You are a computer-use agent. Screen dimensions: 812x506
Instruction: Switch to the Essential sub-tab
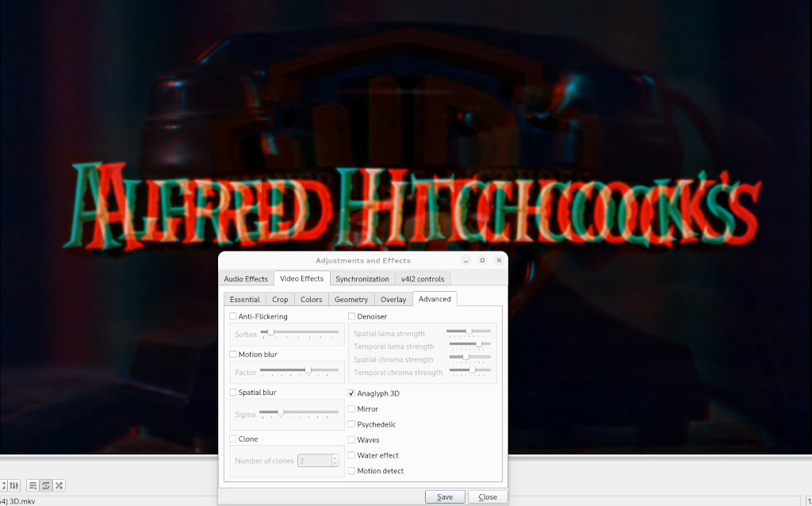[245, 299]
